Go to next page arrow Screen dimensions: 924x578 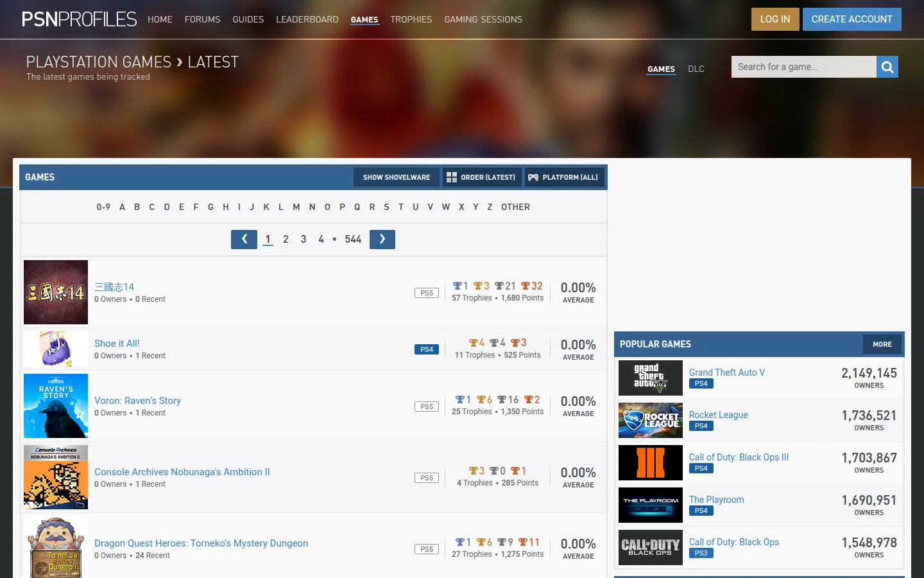[382, 239]
